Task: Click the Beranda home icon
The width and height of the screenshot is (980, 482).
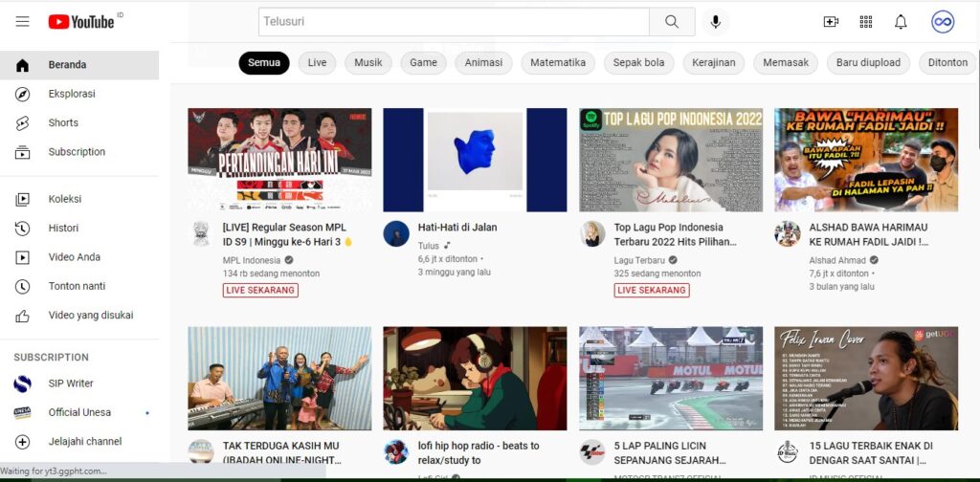Action: click(x=23, y=65)
